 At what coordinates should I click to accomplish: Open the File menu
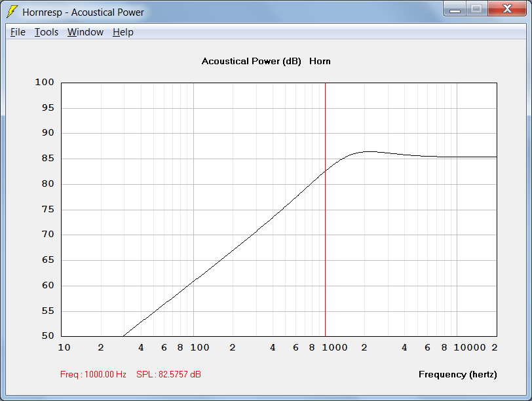(18, 32)
